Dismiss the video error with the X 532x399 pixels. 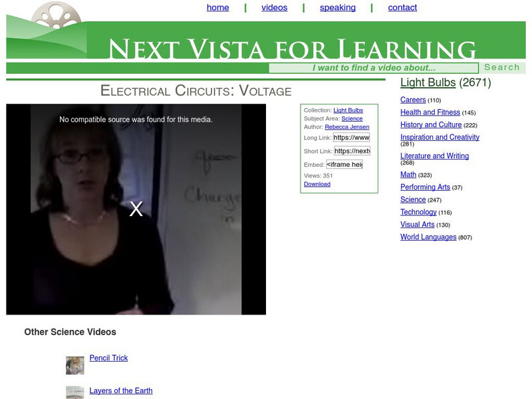[x=136, y=209]
